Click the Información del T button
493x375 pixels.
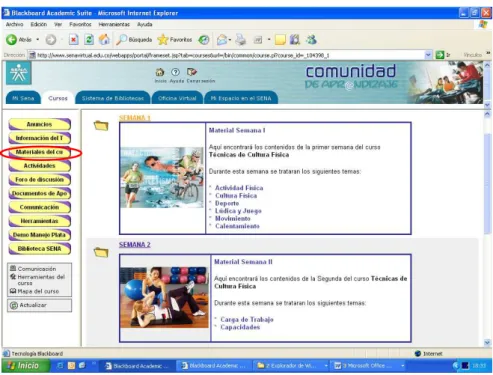tap(40, 138)
